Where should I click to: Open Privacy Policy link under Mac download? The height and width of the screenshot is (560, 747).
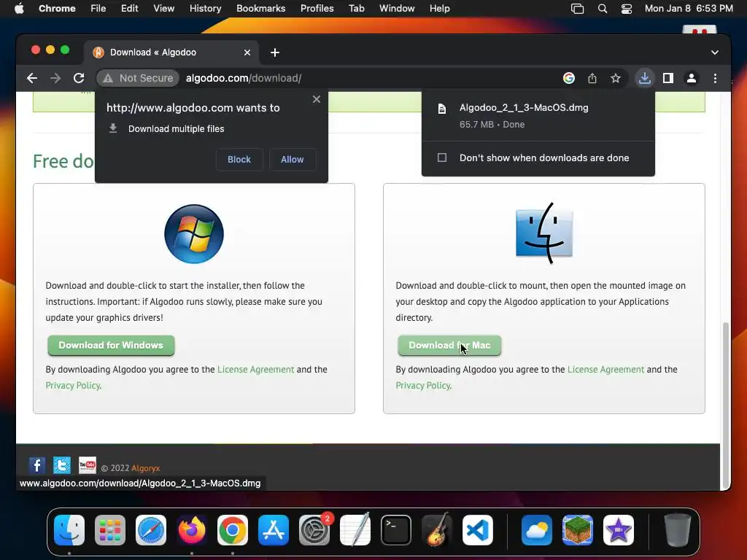point(423,385)
